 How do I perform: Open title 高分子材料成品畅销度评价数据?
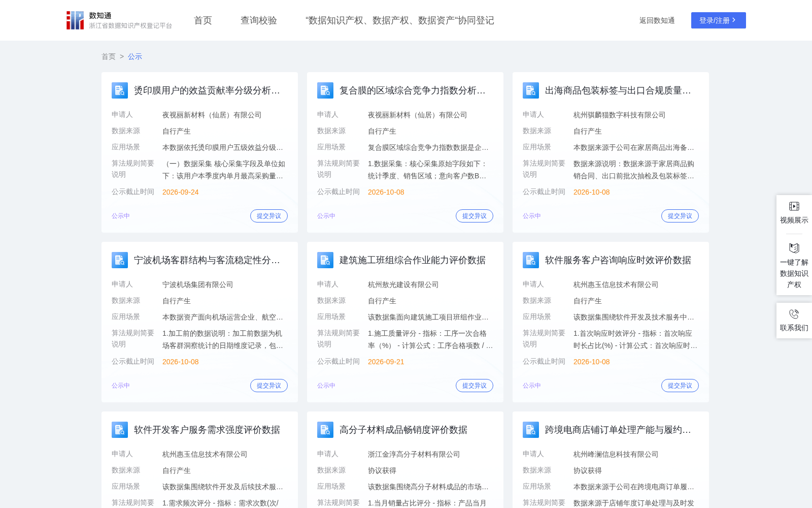pos(403,430)
